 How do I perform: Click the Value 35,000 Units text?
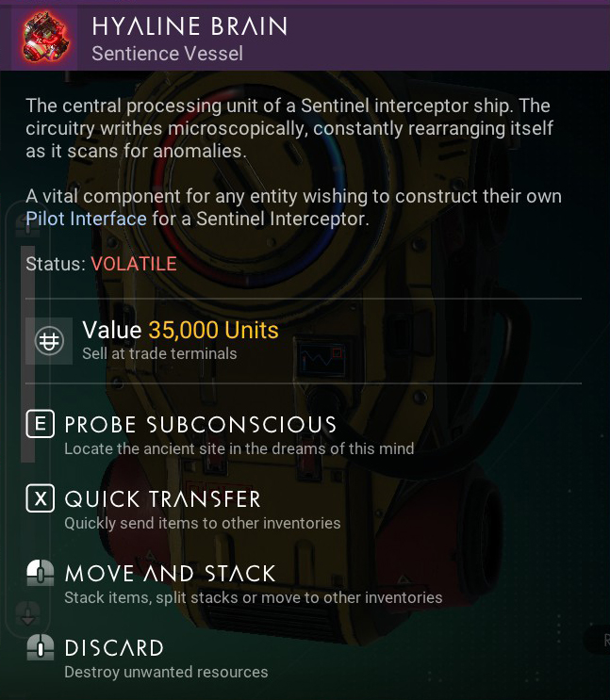click(x=180, y=330)
